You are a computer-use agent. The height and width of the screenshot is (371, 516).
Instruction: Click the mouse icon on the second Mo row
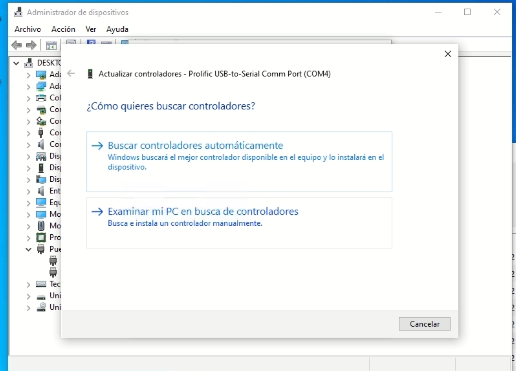(x=41, y=226)
